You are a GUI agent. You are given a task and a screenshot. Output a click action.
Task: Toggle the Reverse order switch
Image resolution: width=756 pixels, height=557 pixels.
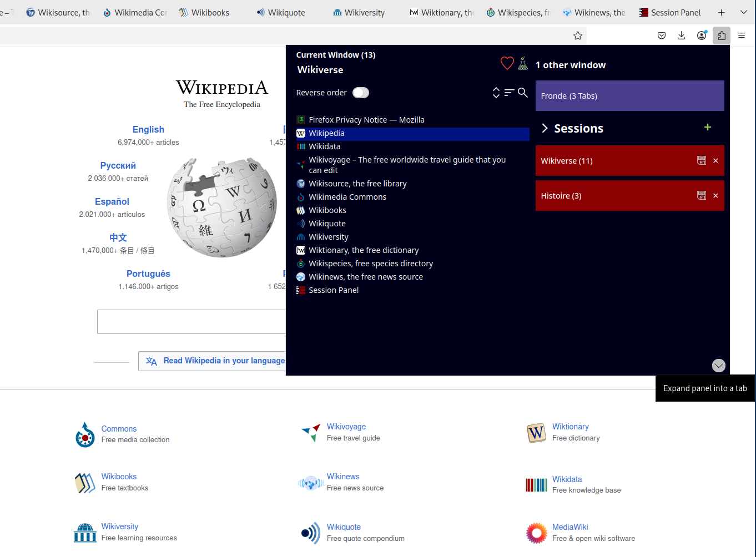pos(361,93)
